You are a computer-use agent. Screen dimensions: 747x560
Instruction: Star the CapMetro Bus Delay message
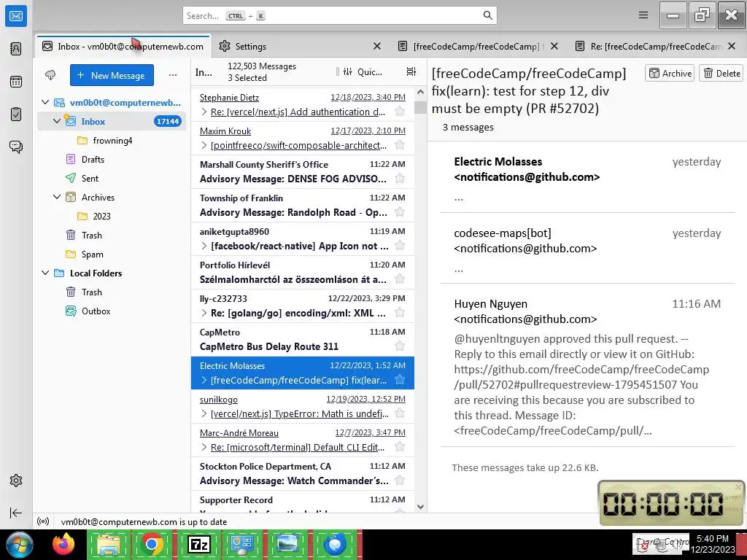pyautogui.click(x=400, y=346)
